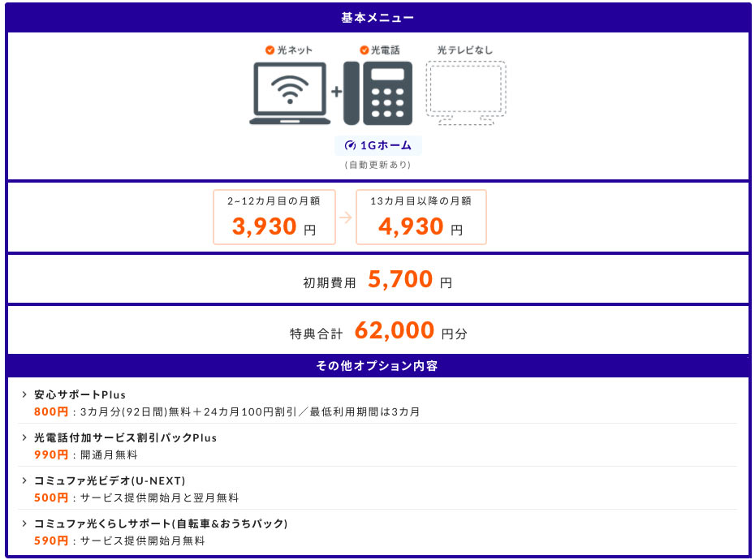This screenshot has width=755, height=560.
Task: Click the 初期費用 label
Action: 330,282
